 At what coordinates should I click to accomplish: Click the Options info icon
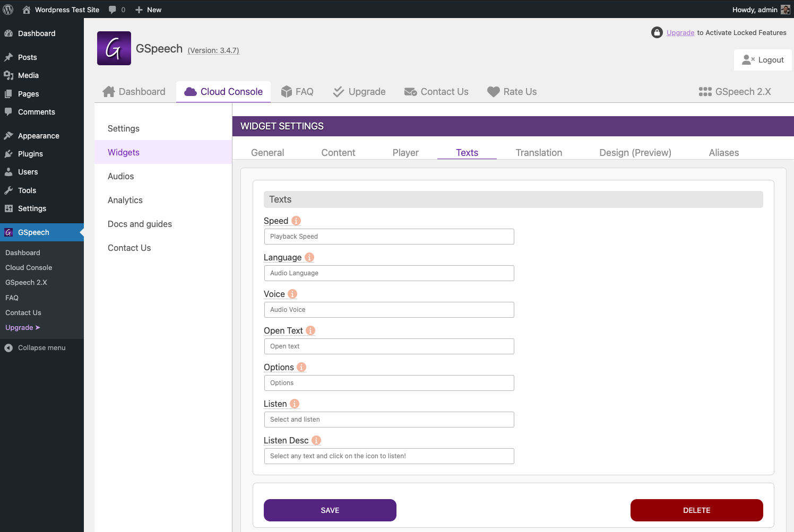(x=301, y=367)
